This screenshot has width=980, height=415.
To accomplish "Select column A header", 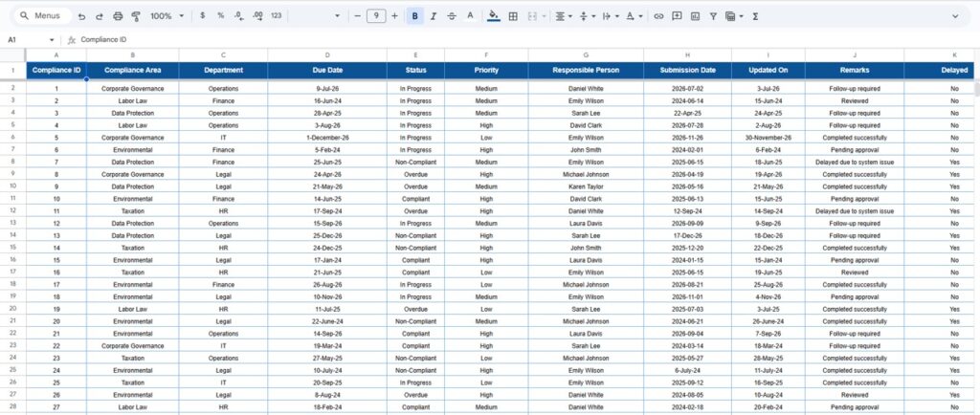I will pos(56,55).
